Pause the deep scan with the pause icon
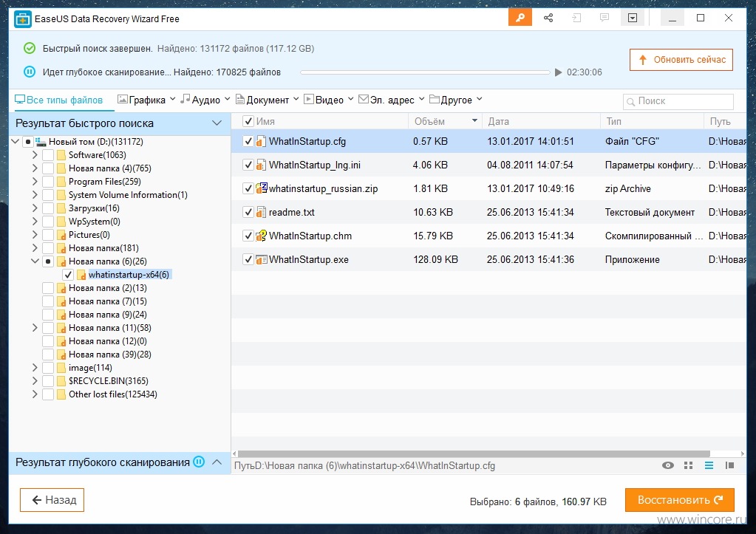Image resolution: width=756 pixels, height=534 pixels. (x=30, y=72)
